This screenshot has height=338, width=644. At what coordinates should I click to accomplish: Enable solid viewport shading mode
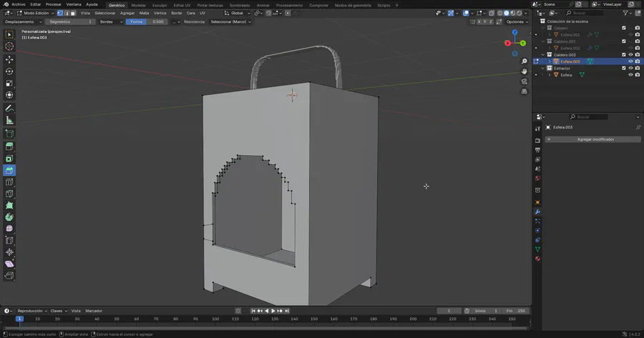(x=507, y=13)
